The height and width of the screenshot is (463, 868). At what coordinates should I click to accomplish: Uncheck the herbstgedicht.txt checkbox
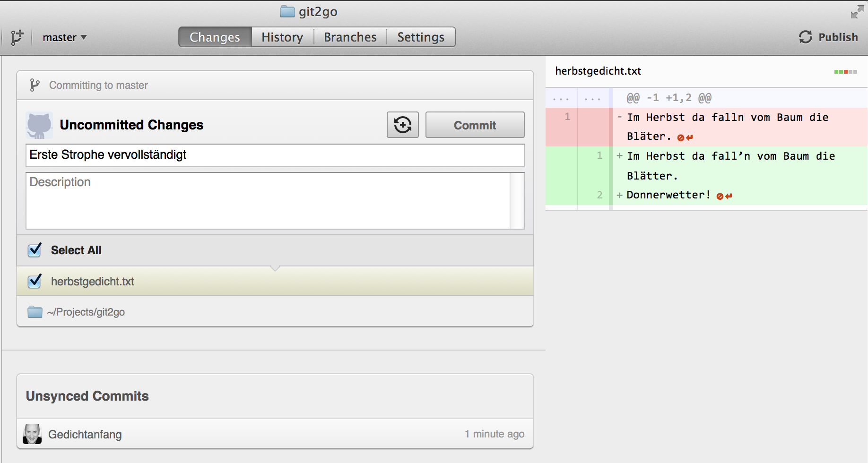point(35,281)
